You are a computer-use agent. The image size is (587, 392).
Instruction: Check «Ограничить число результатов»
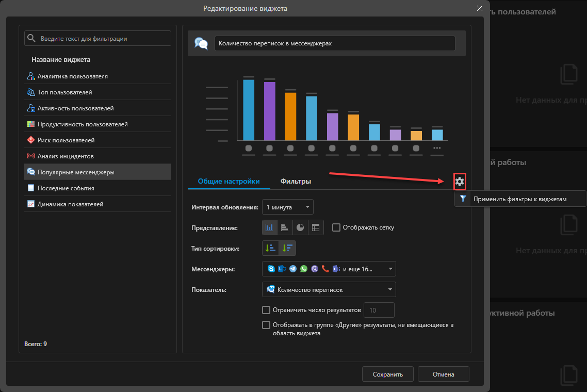coord(266,310)
